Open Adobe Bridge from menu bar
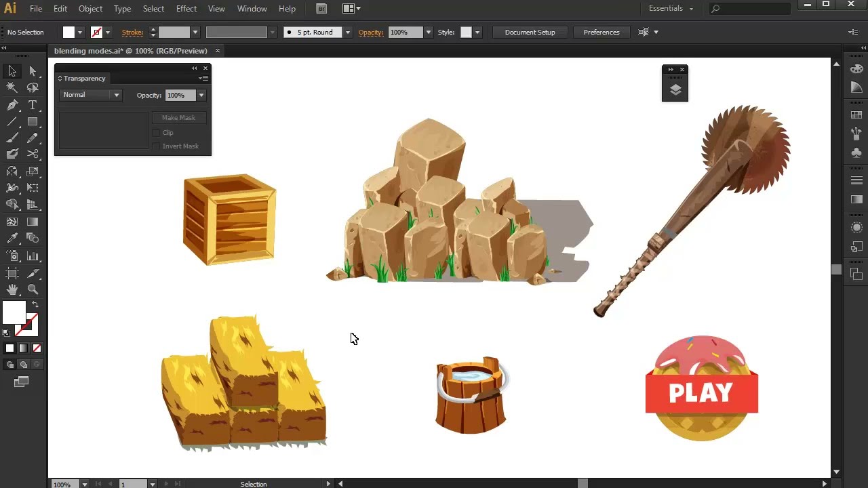Image resolution: width=868 pixels, height=488 pixels. point(321,9)
